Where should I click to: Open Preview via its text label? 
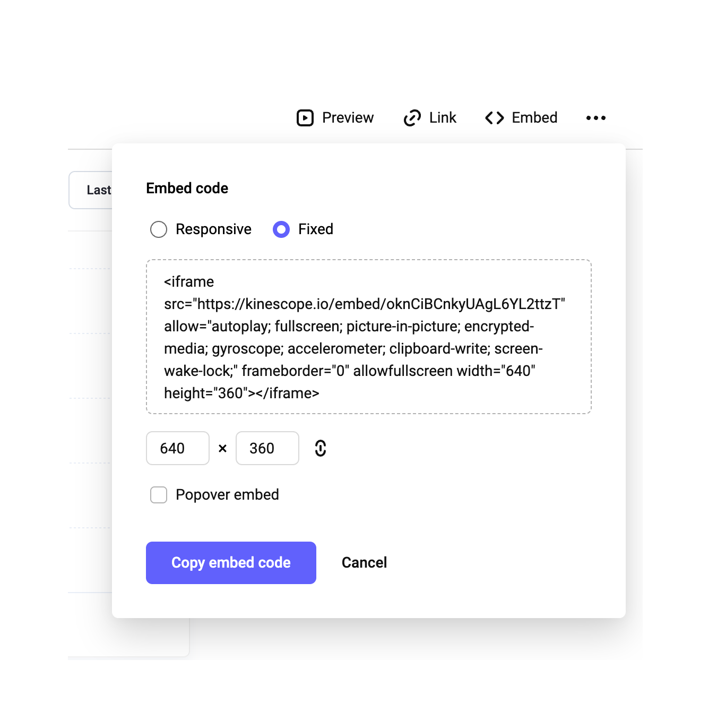(x=348, y=118)
